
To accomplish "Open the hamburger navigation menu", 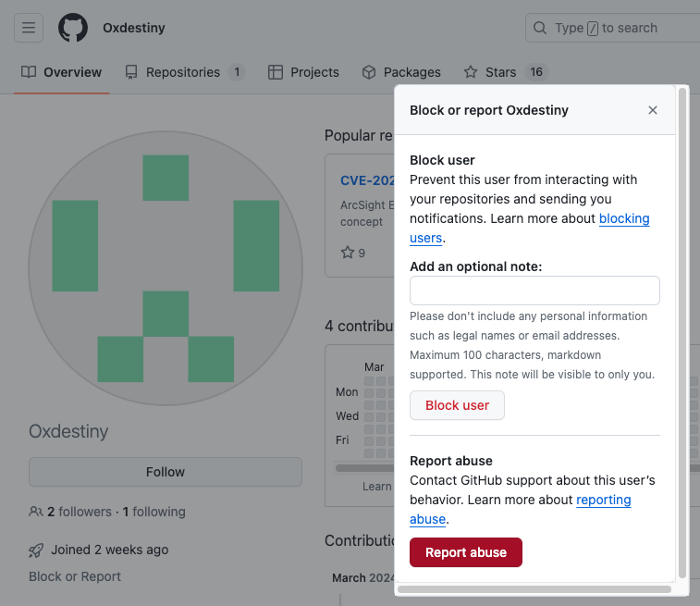I will click(x=29, y=28).
